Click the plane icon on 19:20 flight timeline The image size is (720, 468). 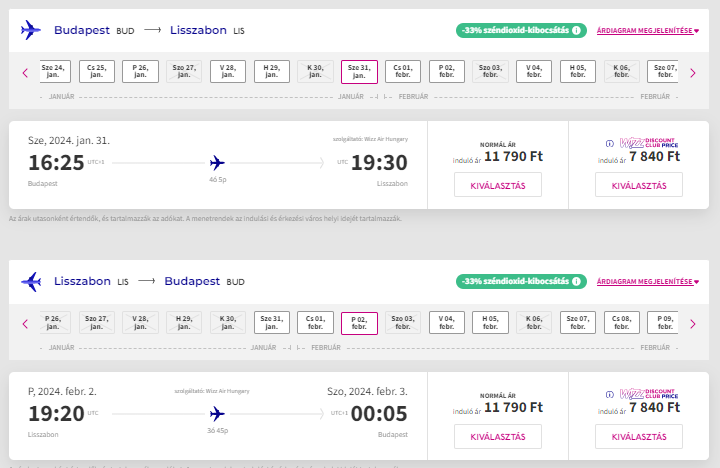[x=218, y=414]
